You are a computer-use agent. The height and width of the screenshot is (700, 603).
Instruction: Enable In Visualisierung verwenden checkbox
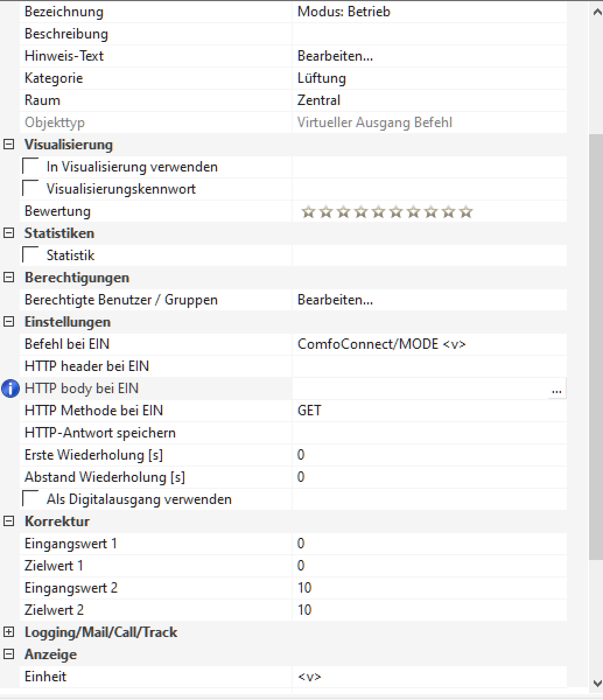(30, 167)
